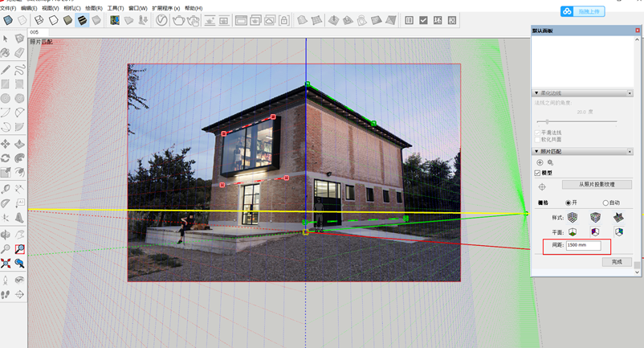
Task: Activate the Move tool
Action: [6, 145]
